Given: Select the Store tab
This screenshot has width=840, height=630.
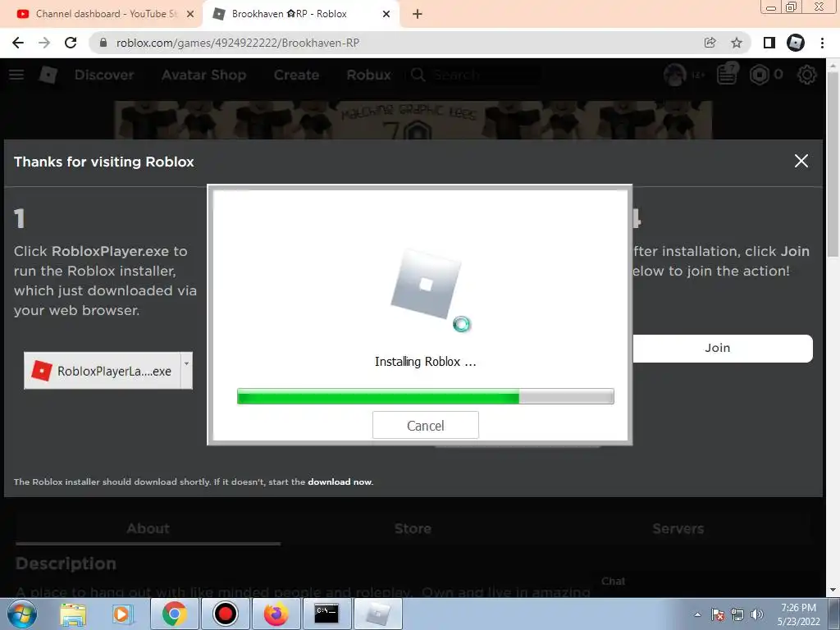Looking at the screenshot, I should point(413,529).
